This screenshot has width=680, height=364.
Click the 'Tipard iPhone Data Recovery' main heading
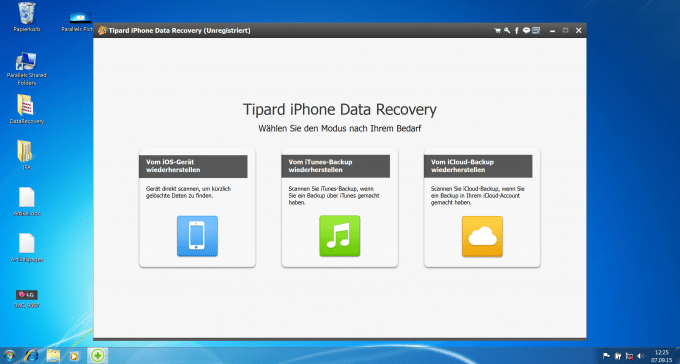pyautogui.click(x=340, y=109)
